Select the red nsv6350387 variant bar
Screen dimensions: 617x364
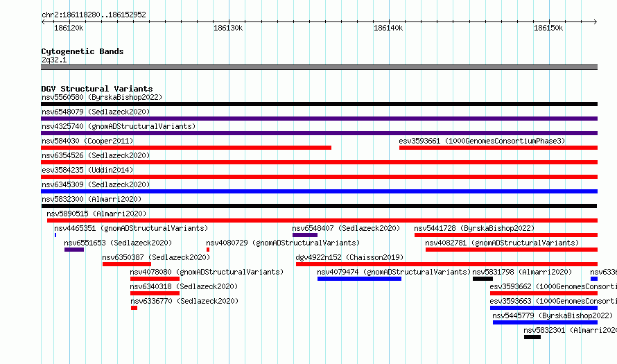tap(127, 264)
